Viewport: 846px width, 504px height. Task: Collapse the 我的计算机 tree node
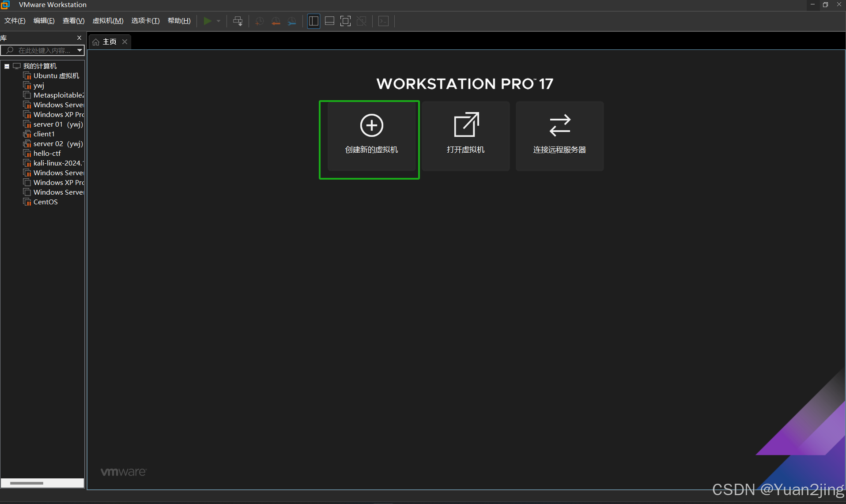point(7,66)
